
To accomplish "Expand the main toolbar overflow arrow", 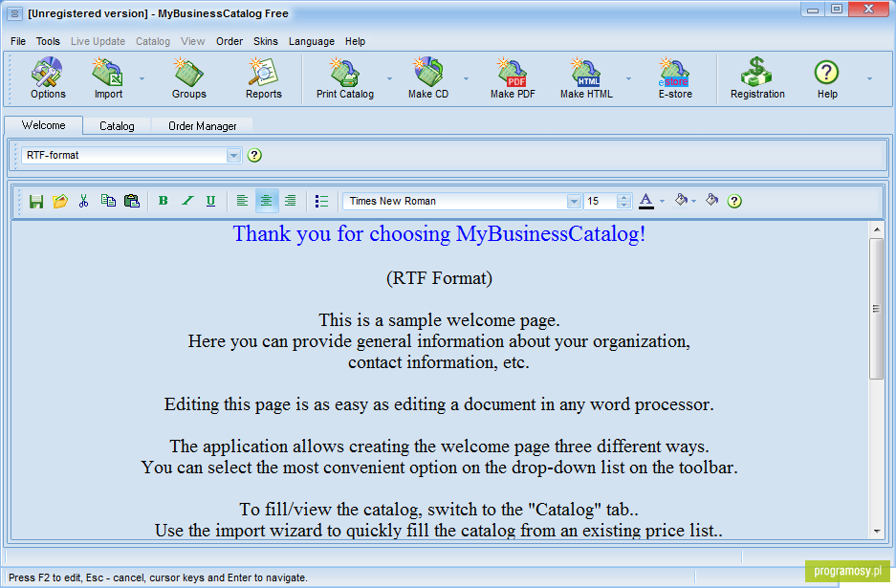I will (870, 78).
